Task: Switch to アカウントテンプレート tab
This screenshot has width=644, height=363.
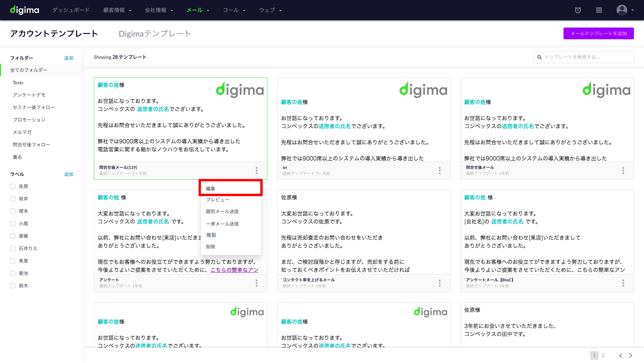Action: click(54, 34)
